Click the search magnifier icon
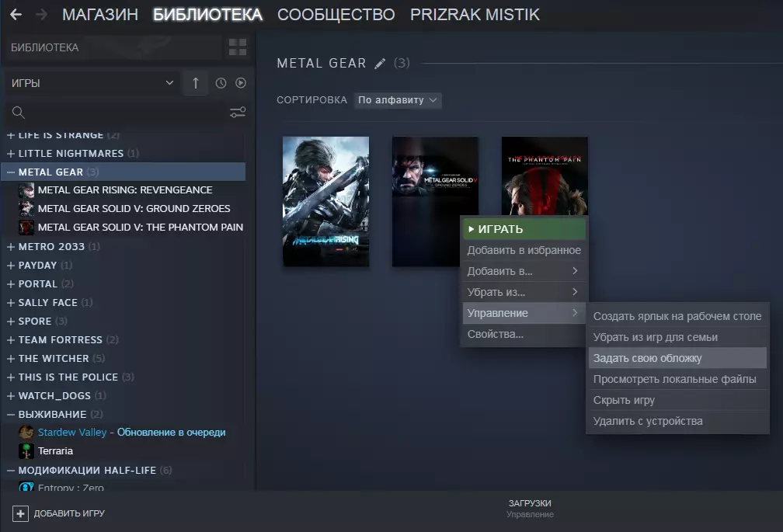 [19, 113]
